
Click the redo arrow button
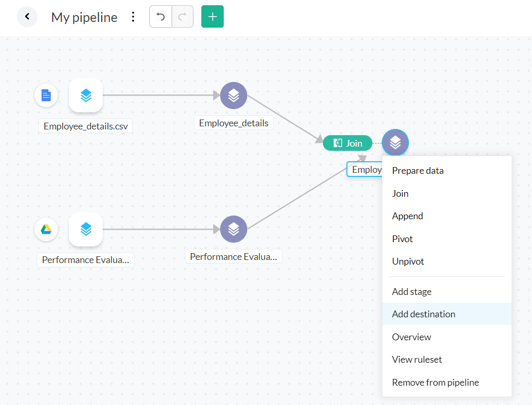(183, 17)
